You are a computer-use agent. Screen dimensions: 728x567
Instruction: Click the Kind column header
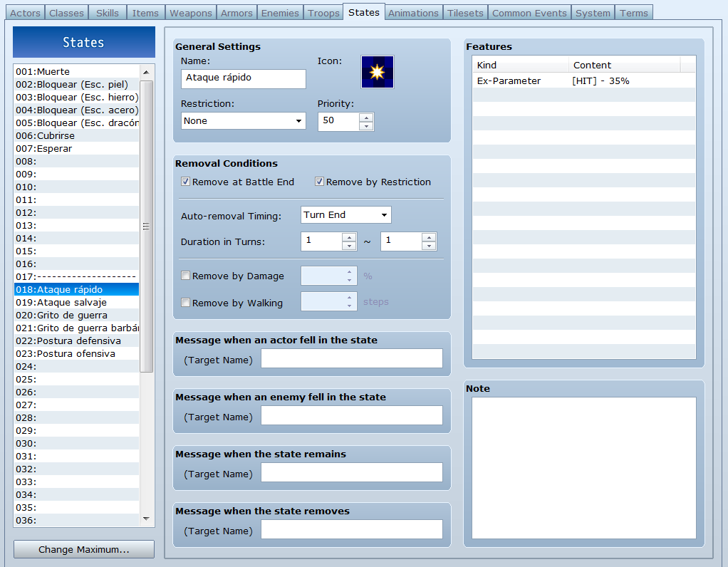coord(521,65)
